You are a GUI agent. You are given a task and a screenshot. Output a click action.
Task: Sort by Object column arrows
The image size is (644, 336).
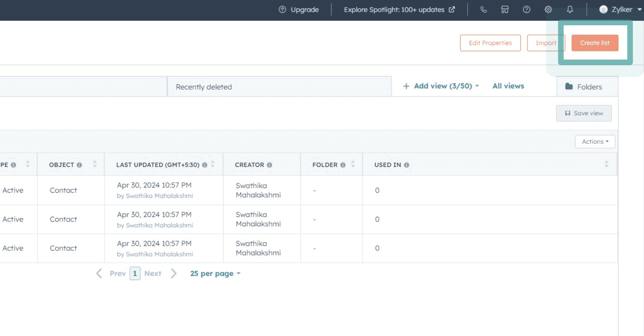[x=95, y=164]
